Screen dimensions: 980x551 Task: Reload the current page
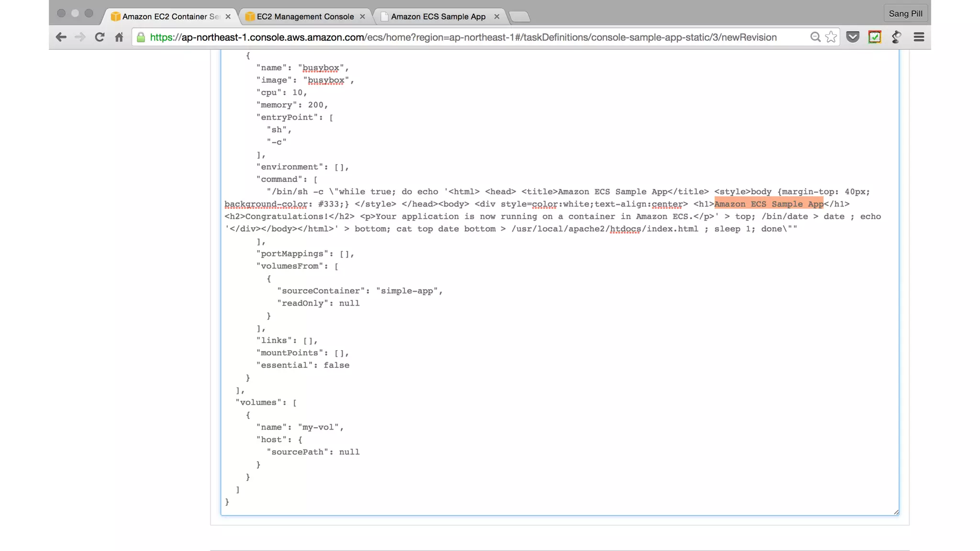click(x=100, y=37)
